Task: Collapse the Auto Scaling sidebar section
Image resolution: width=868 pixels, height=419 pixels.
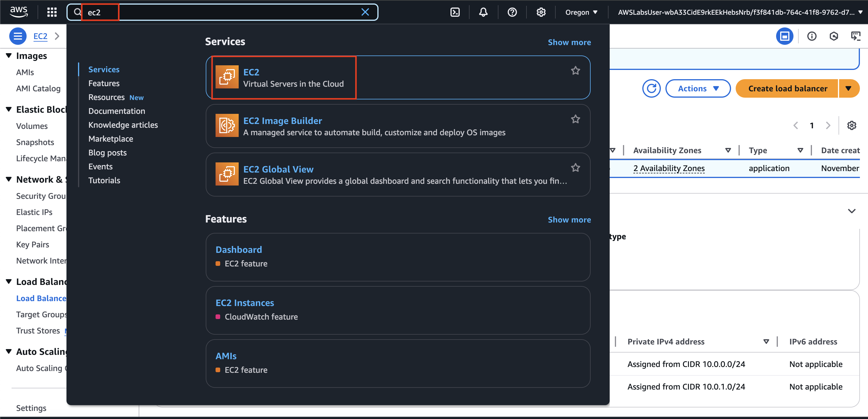Action: coord(9,351)
